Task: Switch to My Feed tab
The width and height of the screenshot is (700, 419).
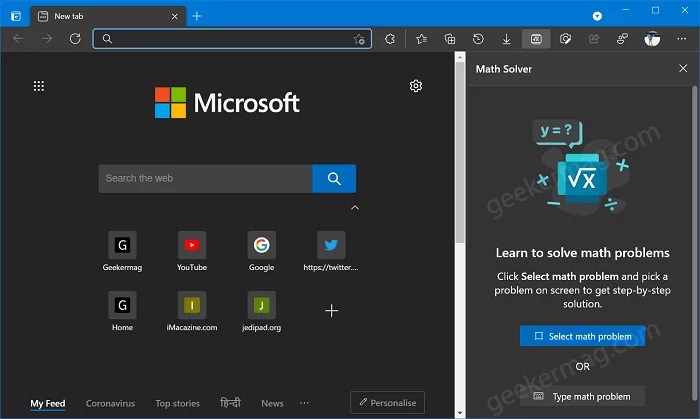Action: pos(48,403)
